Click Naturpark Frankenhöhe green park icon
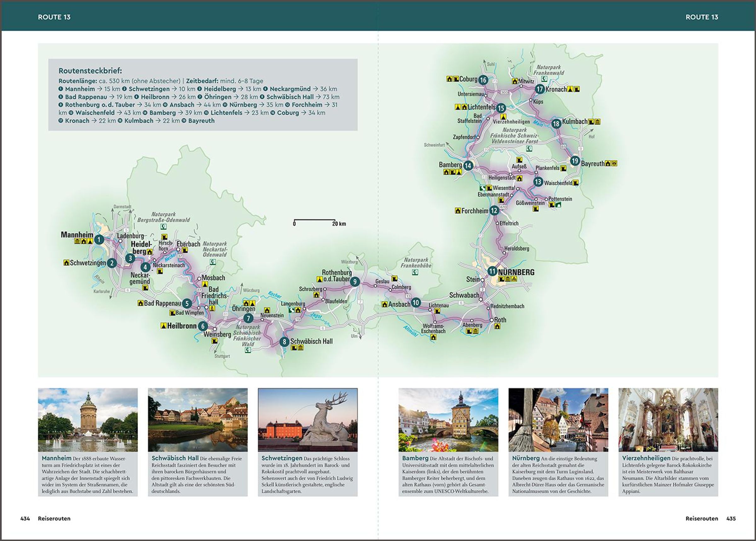The height and width of the screenshot is (541, 756). (415, 272)
